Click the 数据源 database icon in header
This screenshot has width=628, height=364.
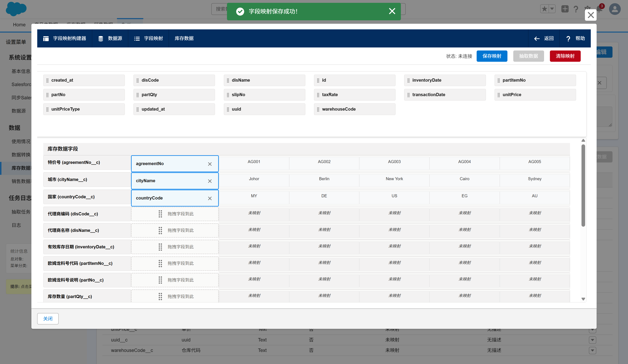[101, 39]
